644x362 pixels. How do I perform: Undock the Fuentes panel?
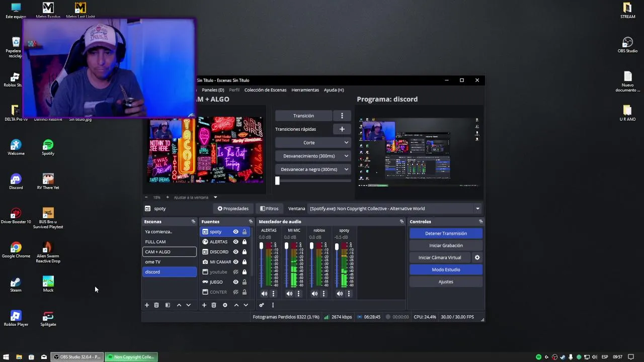[251, 222]
